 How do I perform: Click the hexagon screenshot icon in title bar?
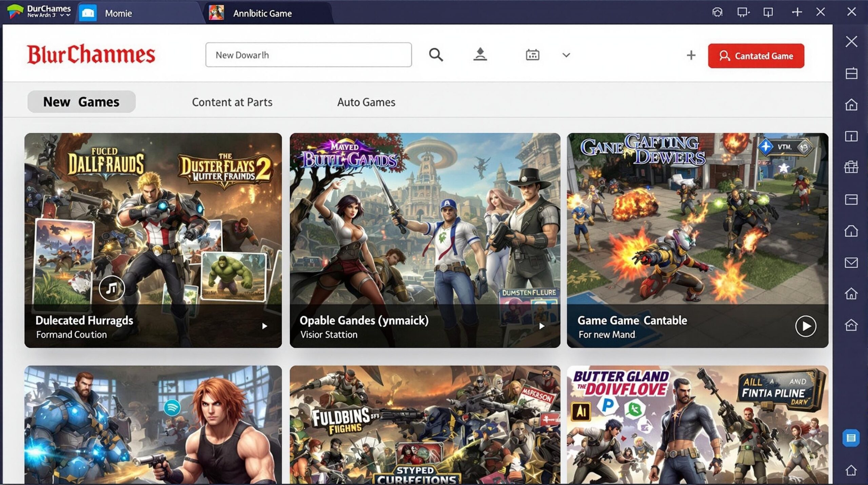click(x=717, y=13)
